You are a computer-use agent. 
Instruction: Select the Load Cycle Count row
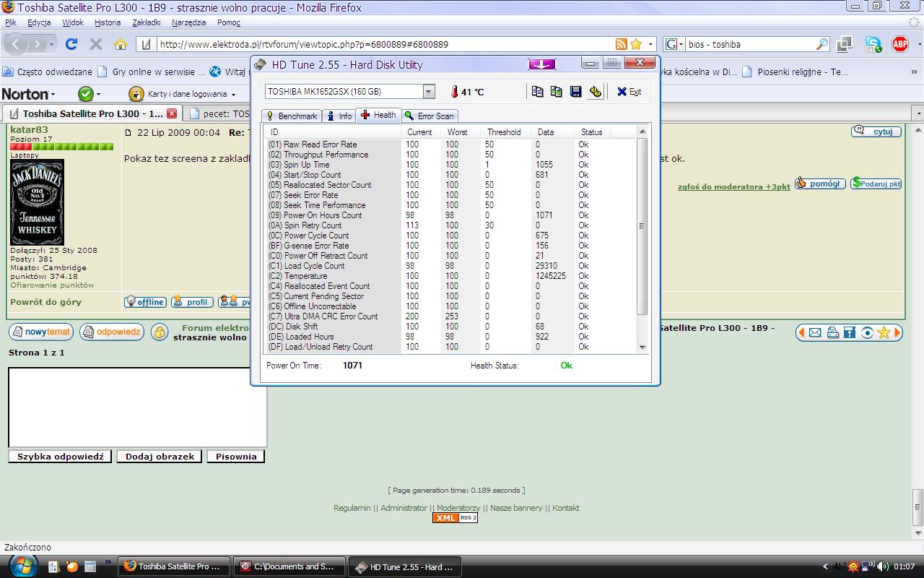point(451,266)
